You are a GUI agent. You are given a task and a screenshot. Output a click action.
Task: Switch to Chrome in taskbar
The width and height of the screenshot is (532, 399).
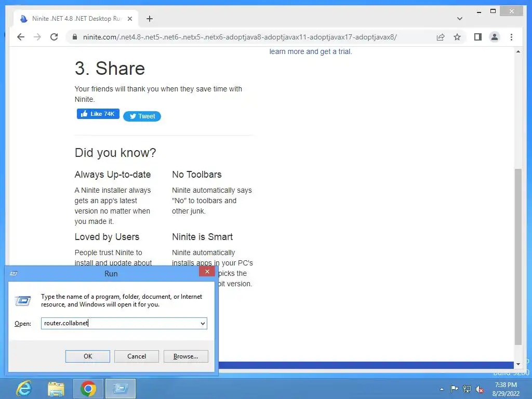[x=88, y=389]
